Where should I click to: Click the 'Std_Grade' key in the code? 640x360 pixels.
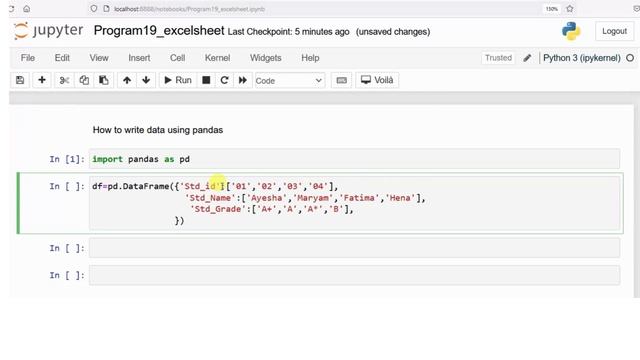coord(218,209)
